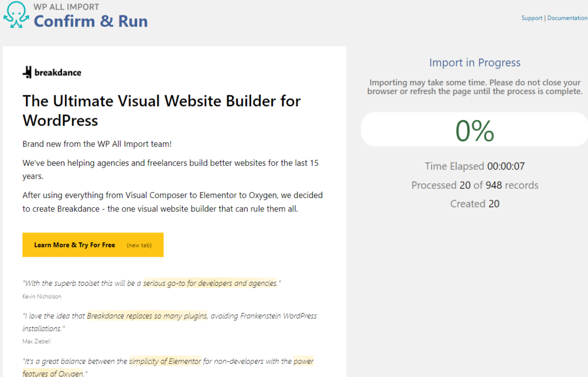Click the Import in Progress heading
The image size is (588, 377).
coord(474,63)
